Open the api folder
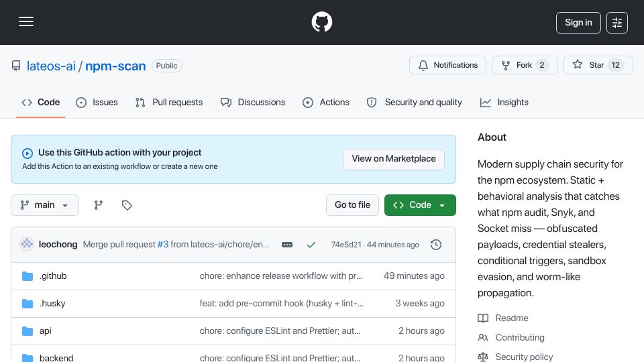 pyautogui.click(x=45, y=330)
